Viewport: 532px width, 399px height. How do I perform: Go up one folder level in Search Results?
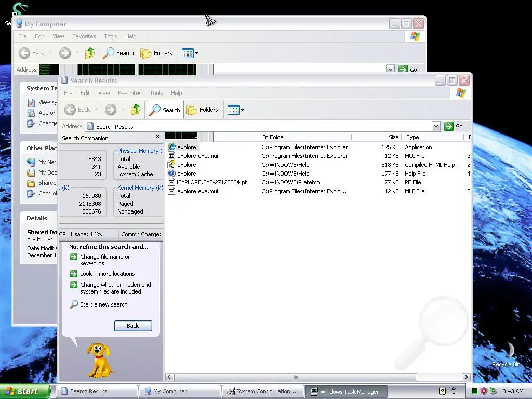click(136, 109)
